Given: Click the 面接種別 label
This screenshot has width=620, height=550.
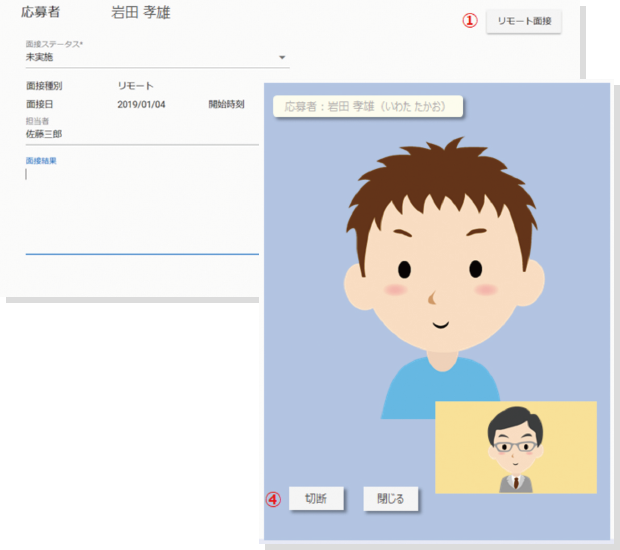Looking at the screenshot, I should pyautogui.click(x=44, y=86).
